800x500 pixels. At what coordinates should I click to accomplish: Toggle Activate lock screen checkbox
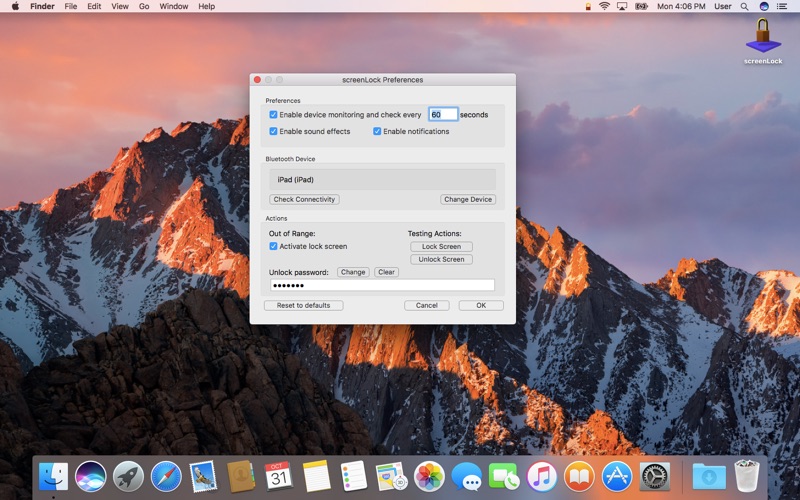pyautogui.click(x=273, y=246)
